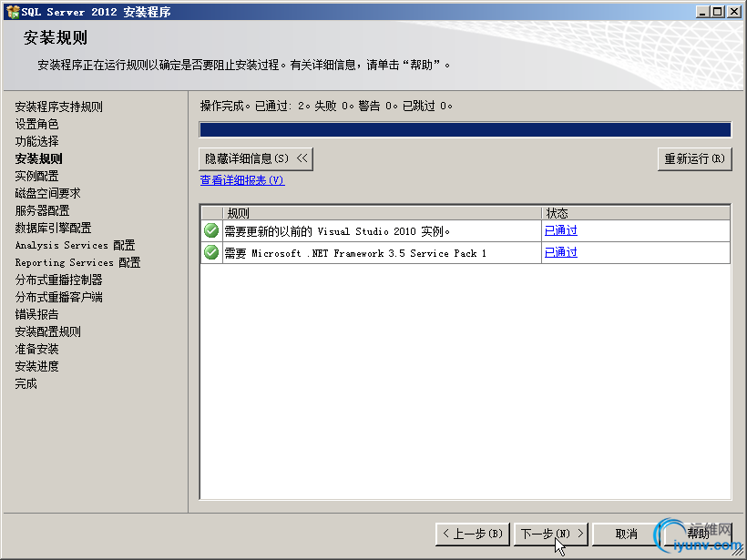Click the 规则 column header

382,213
